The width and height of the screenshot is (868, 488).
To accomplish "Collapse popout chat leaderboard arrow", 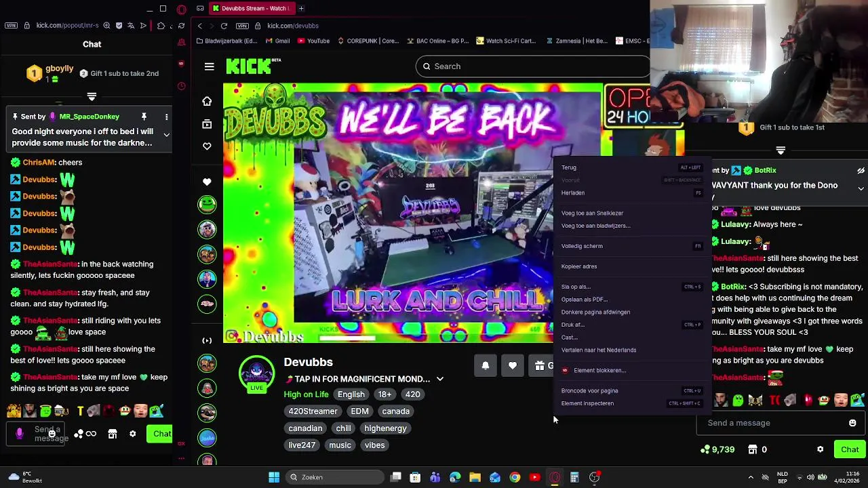I will click(92, 97).
